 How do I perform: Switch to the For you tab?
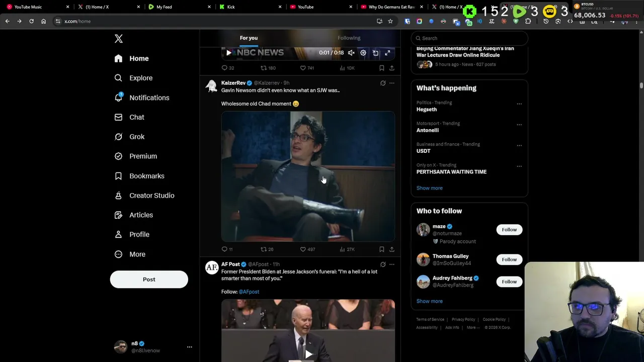[x=249, y=38]
